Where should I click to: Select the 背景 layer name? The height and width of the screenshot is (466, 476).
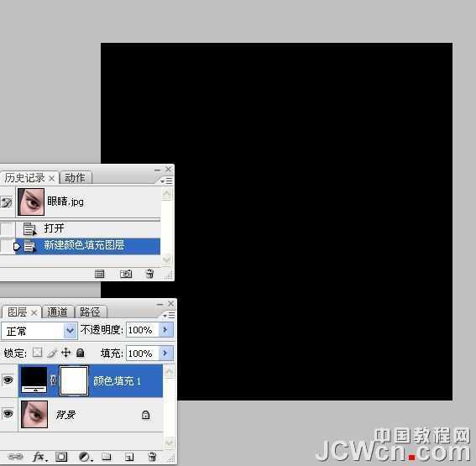pos(65,415)
